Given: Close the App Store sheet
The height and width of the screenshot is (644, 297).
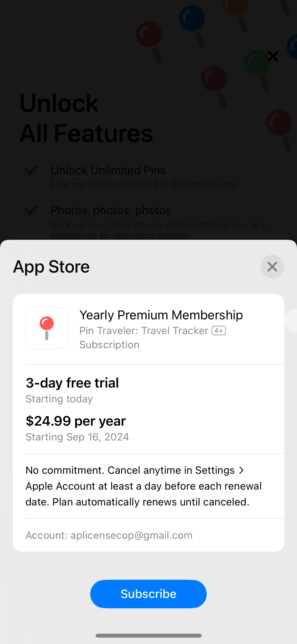Looking at the screenshot, I should point(272,266).
